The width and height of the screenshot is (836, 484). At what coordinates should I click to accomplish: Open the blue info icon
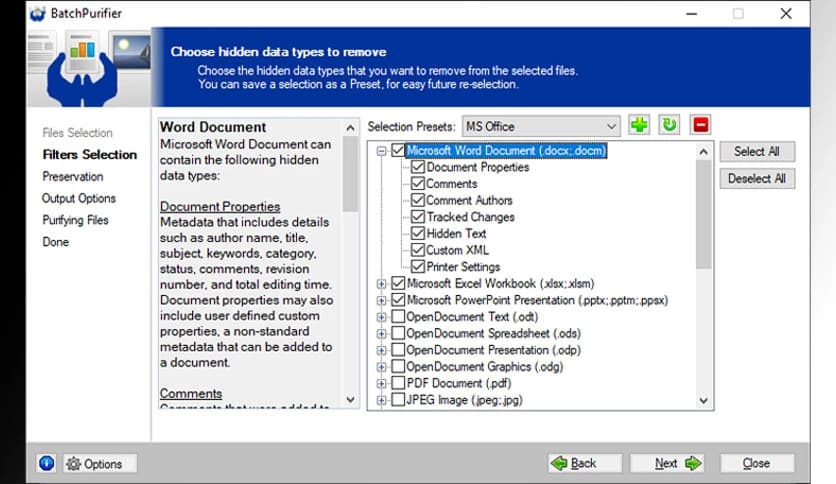click(x=46, y=463)
